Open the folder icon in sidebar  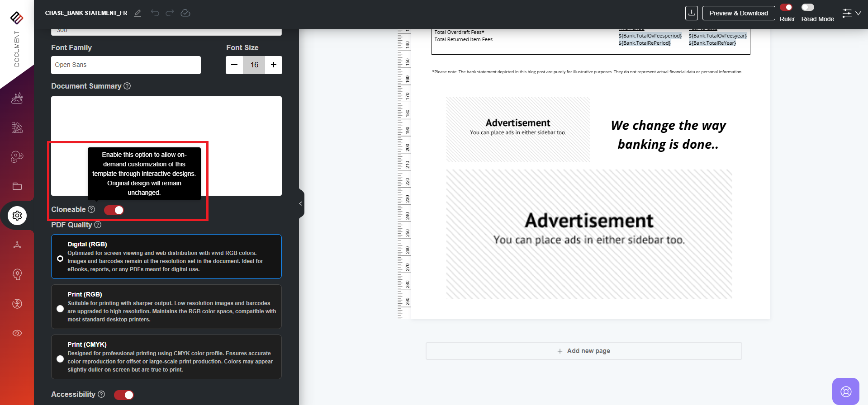click(17, 186)
